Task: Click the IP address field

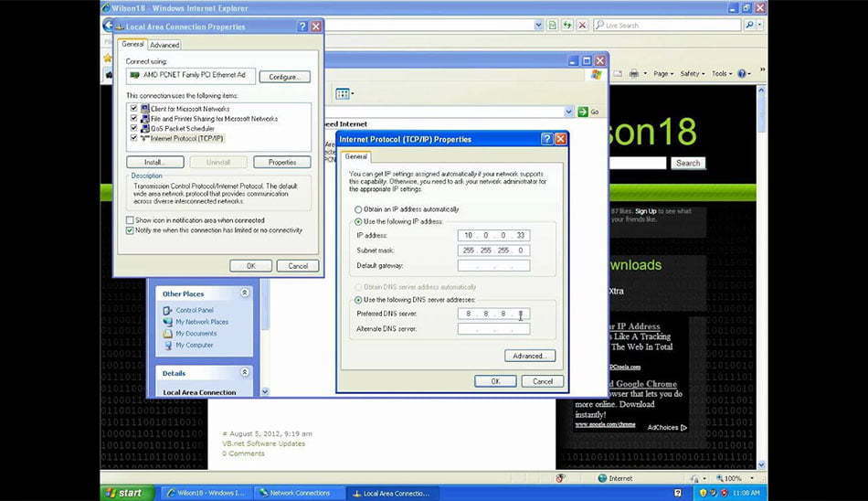Action: (x=493, y=236)
